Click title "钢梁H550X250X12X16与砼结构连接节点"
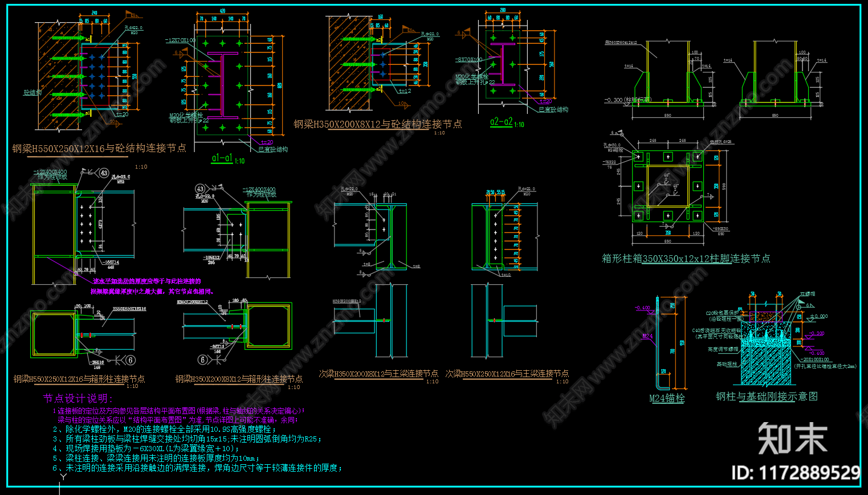Image resolution: width=868 pixels, height=495 pixels. click(x=99, y=148)
